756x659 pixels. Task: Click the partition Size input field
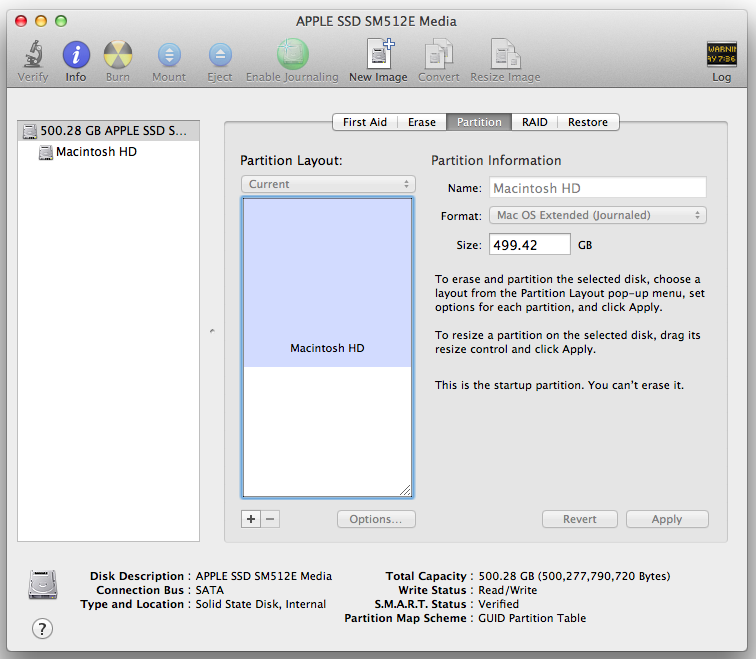529,244
